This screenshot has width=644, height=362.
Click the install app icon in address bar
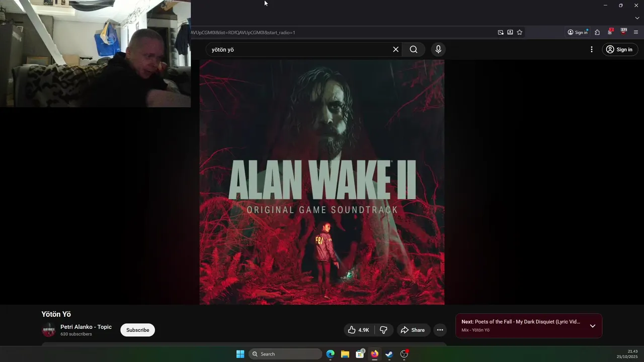(x=510, y=32)
